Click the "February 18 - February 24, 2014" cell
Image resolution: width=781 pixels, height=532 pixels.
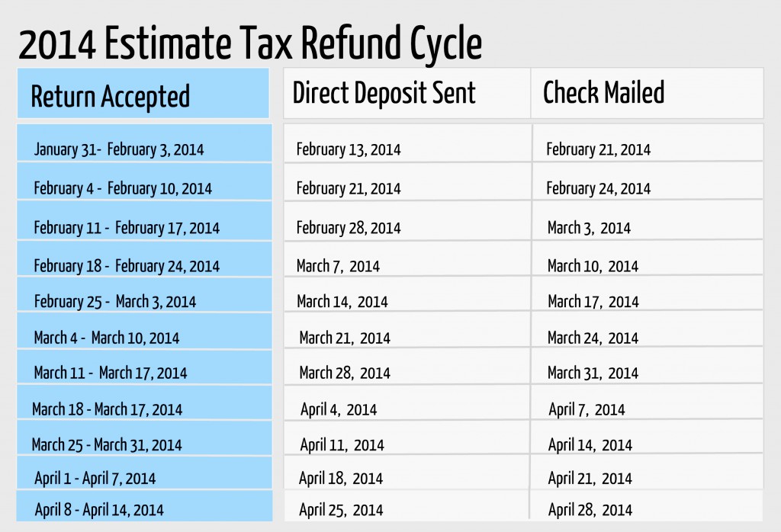pyautogui.click(x=127, y=266)
